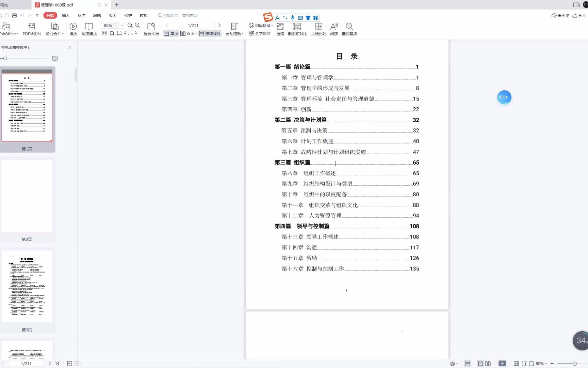Open the 插入 ribbon tab
The image size is (588, 368).
coord(66,15)
